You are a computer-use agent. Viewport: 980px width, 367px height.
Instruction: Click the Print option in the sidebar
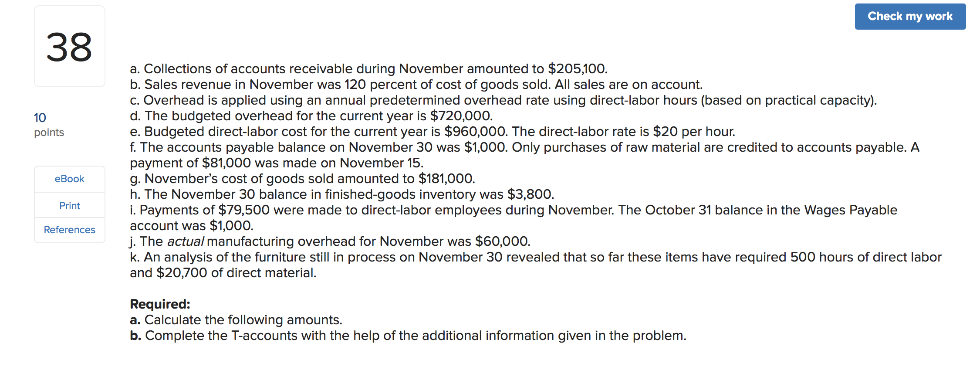pyautogui.click(x=69, y=205)
